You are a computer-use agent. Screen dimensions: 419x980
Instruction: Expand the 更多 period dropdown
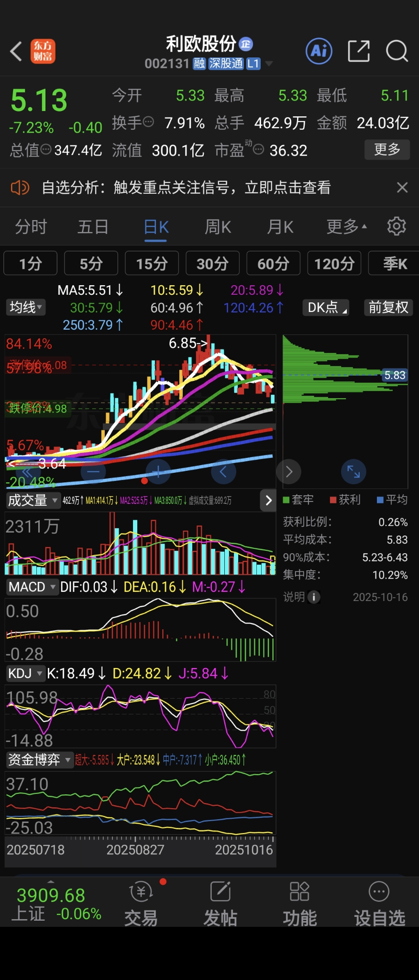click(347, 226)
